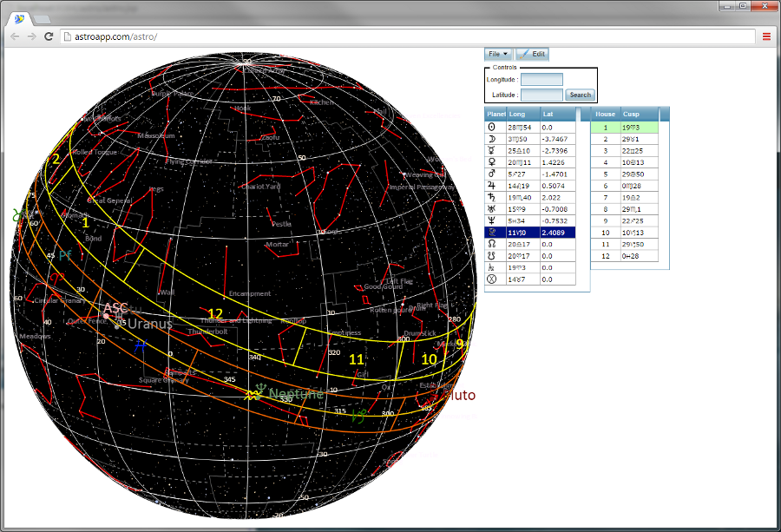Click the Neptune label on the star globe
The image size is (781, 532).
pyautogui.click(x=295, y=394)
